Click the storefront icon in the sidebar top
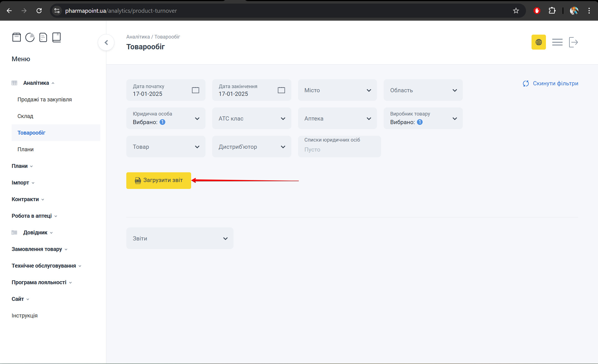Image resolution: width=598 pixels, height=364 pixels. click(17, 37)
